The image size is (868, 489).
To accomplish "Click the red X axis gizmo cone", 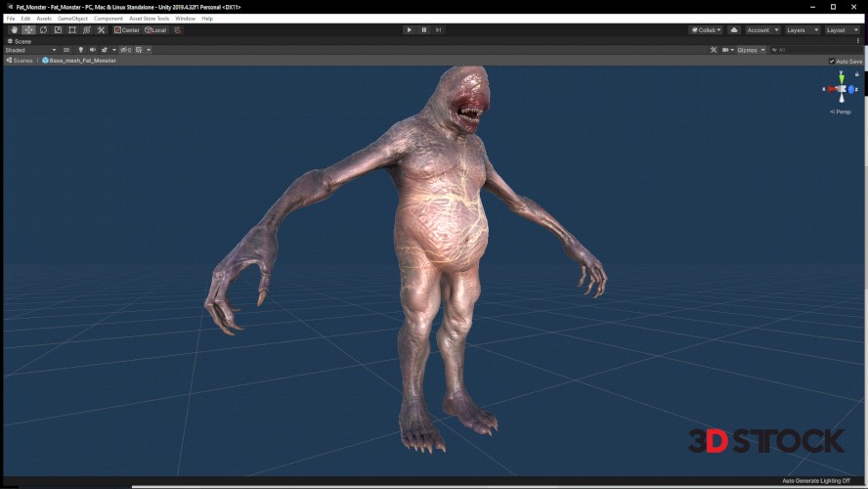I will tap(832, 89).
